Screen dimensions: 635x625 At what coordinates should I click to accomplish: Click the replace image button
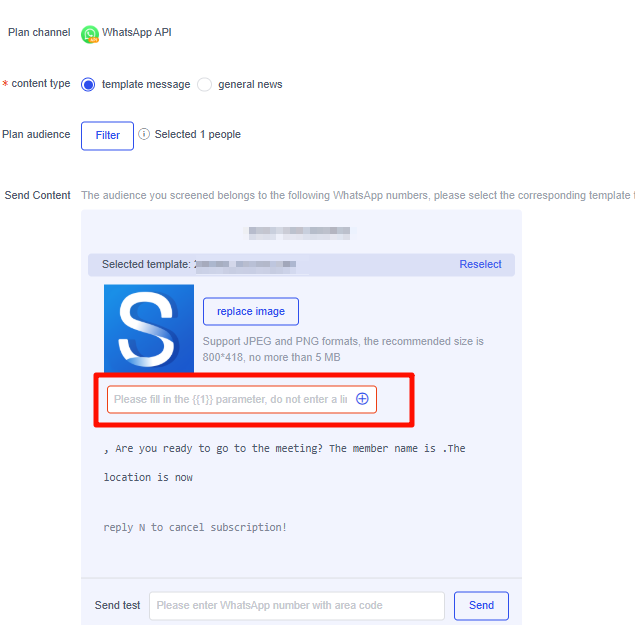click(x=251, y=311)
